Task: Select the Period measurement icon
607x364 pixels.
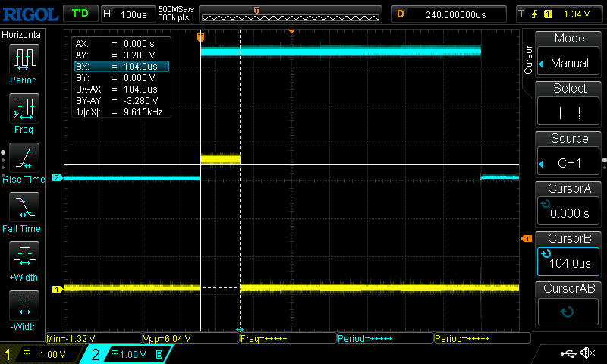Action: [23, 59]
